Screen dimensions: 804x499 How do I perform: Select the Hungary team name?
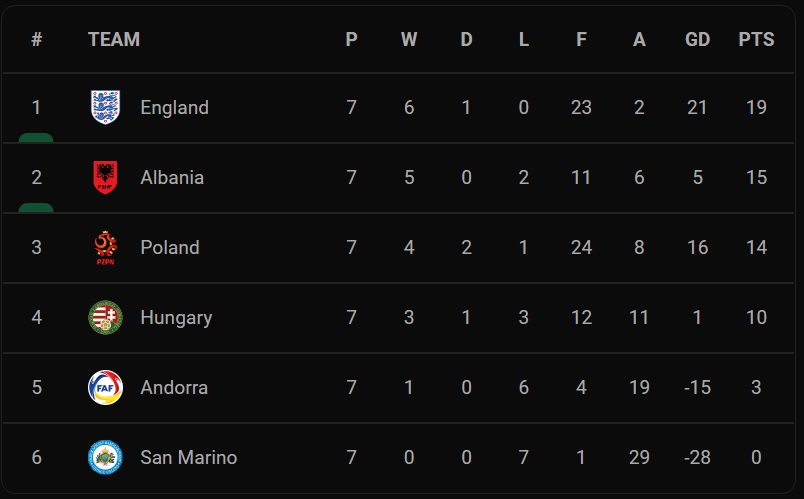coord(176,317)
